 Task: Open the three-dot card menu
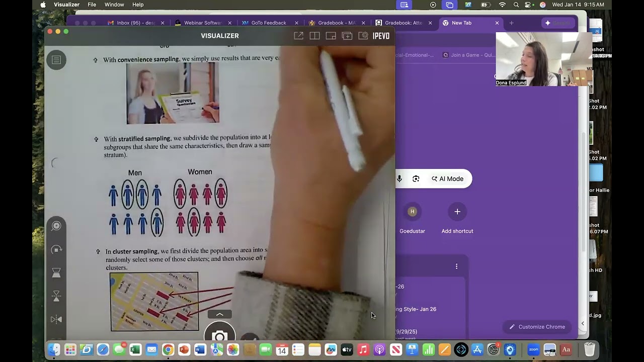coord(456,266)
